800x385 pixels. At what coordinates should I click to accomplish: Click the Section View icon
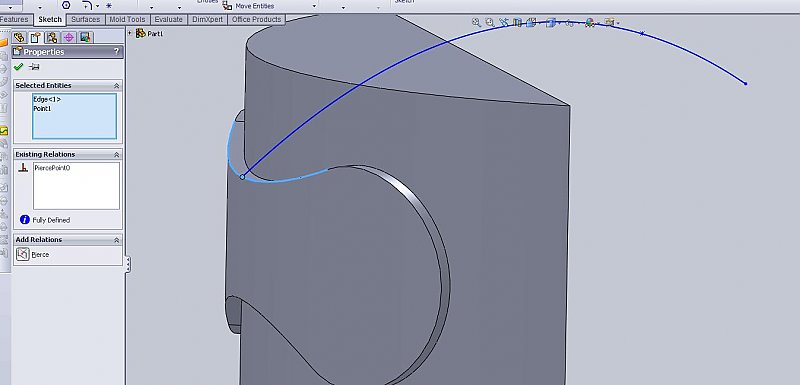tap(517, 22)
